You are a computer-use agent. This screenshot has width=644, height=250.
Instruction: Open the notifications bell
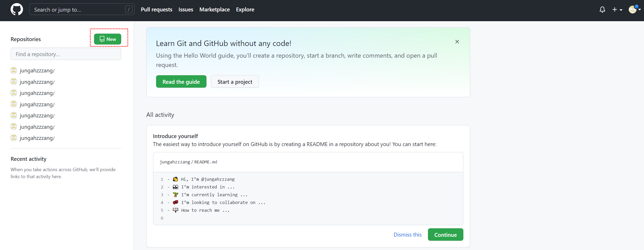(x=602, y=10)
